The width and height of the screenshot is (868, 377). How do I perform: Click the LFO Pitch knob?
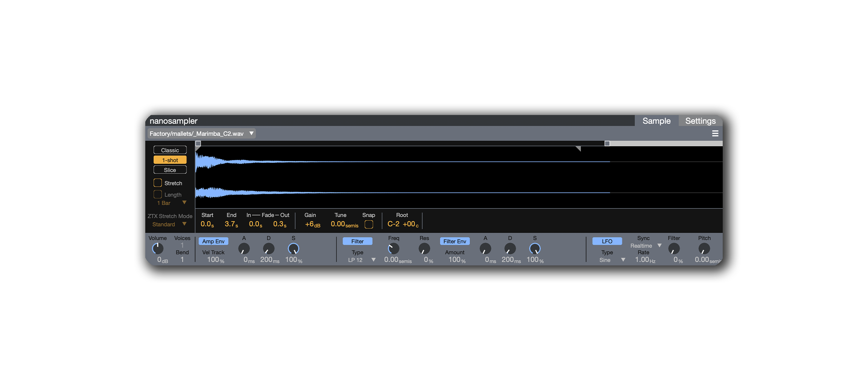point(704,249)
